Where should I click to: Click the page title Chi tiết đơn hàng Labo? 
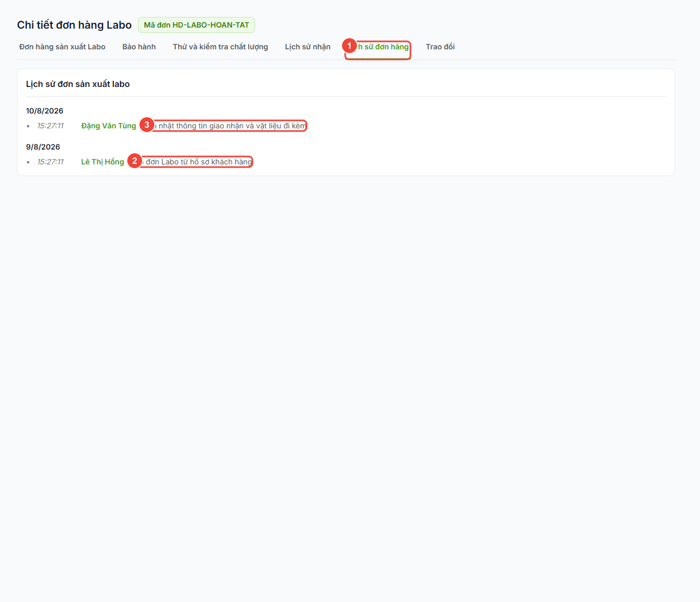coord(74,25)
